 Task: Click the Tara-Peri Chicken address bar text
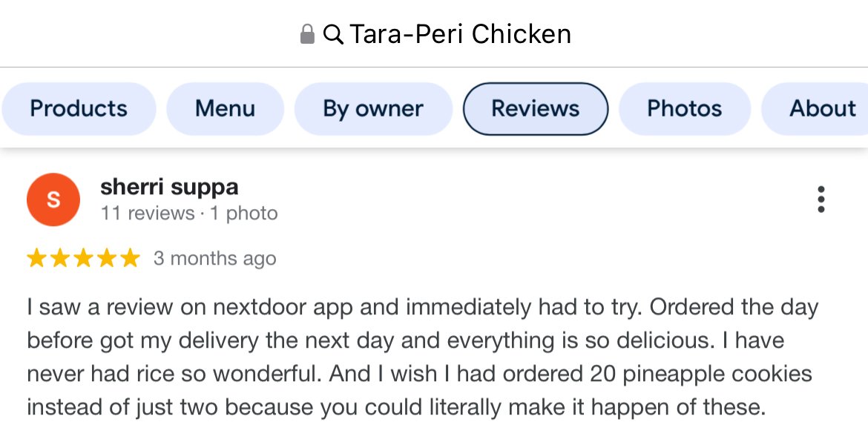click(x=460, y=34)
